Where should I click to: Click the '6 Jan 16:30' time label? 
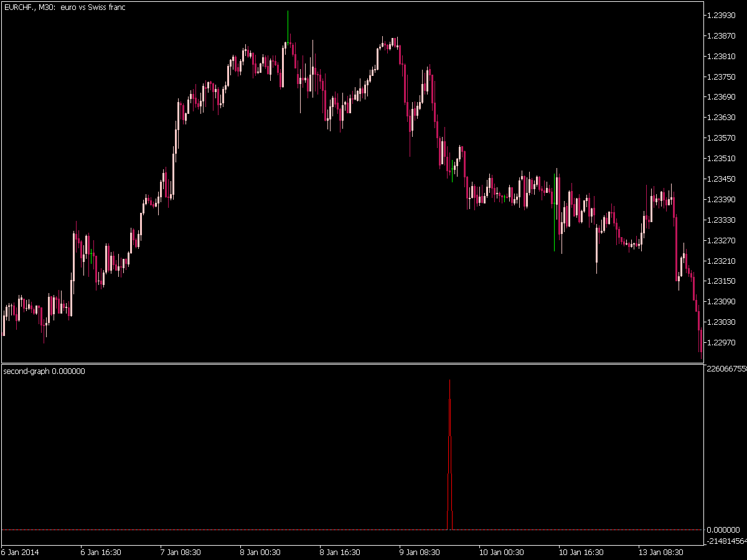101,552
